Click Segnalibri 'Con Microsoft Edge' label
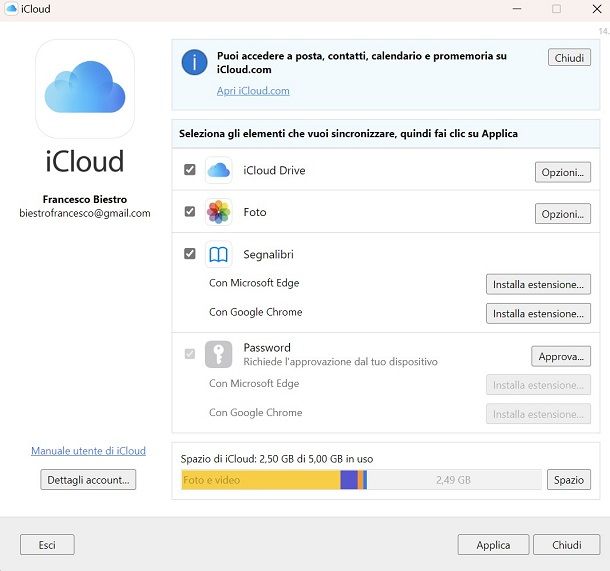Screen dimensions: 610x571 click(x=254, y=283)
